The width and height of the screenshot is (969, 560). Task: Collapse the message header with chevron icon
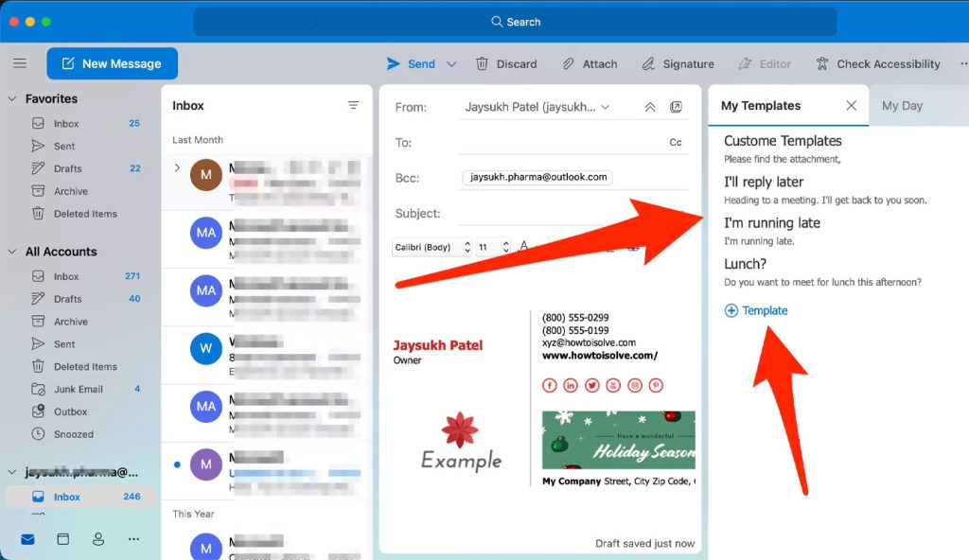tap(650, 107)
